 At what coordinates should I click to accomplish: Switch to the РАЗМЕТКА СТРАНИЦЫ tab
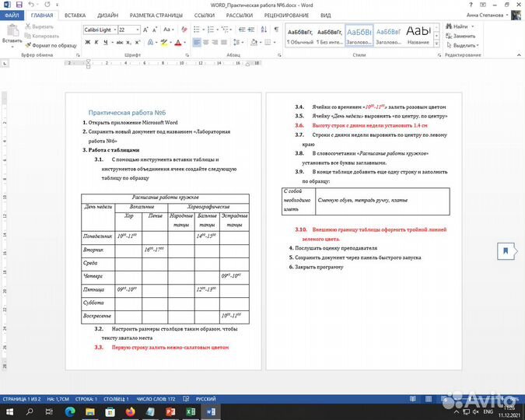[x=156, y=16]
